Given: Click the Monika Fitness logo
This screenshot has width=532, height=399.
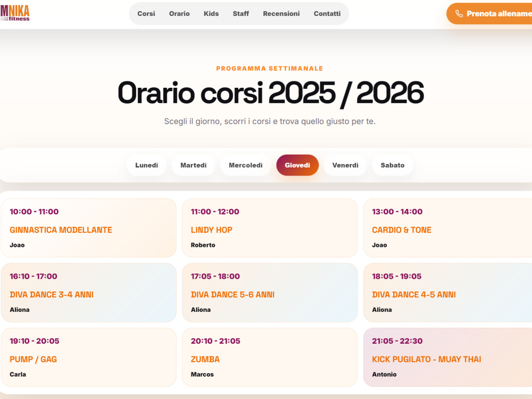Looking at the screenshot, I should 14,13.
